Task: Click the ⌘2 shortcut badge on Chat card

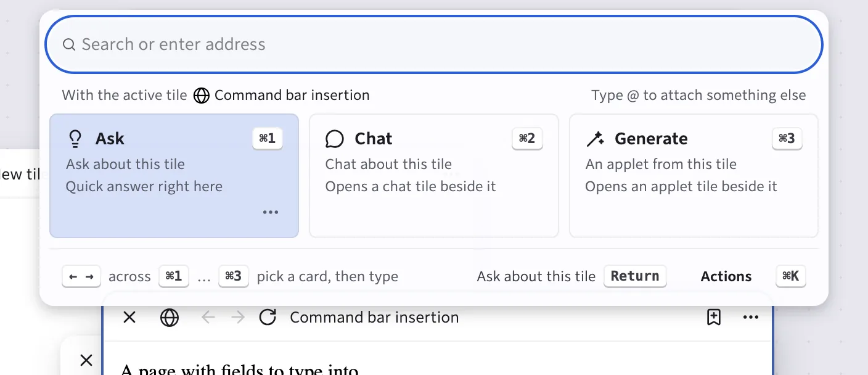Action: coord(527,138)
